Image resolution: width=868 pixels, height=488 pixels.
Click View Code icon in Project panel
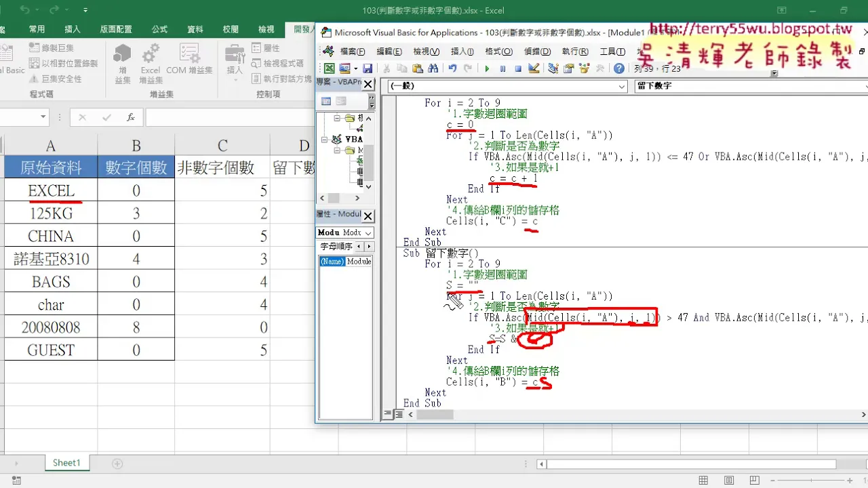[x=326, y=101]
